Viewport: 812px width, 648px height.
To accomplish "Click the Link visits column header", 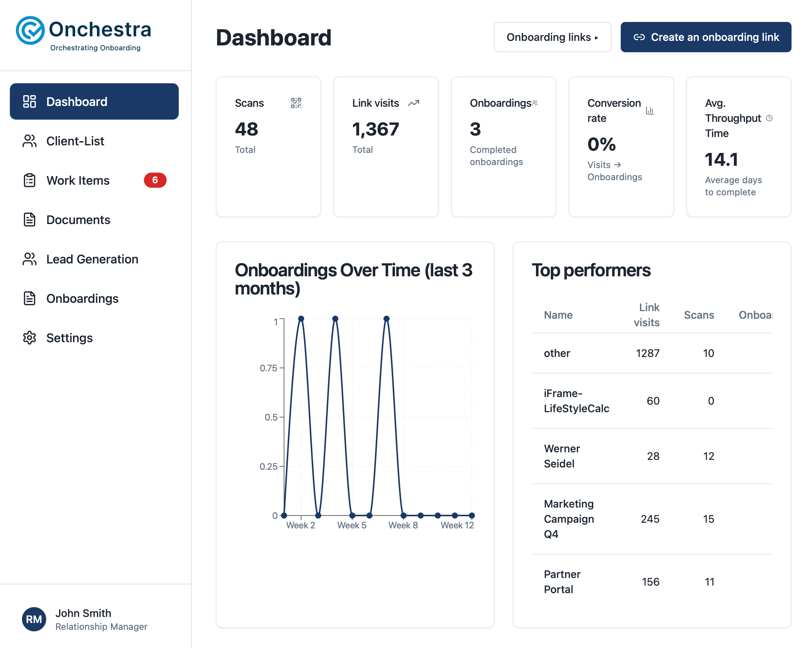I will [646, 315].
